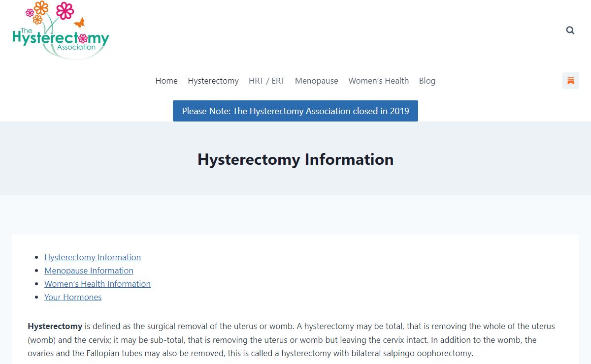591x364 pixels.
Task: Open the Women's Health Information link
Action: click(98, 284)
